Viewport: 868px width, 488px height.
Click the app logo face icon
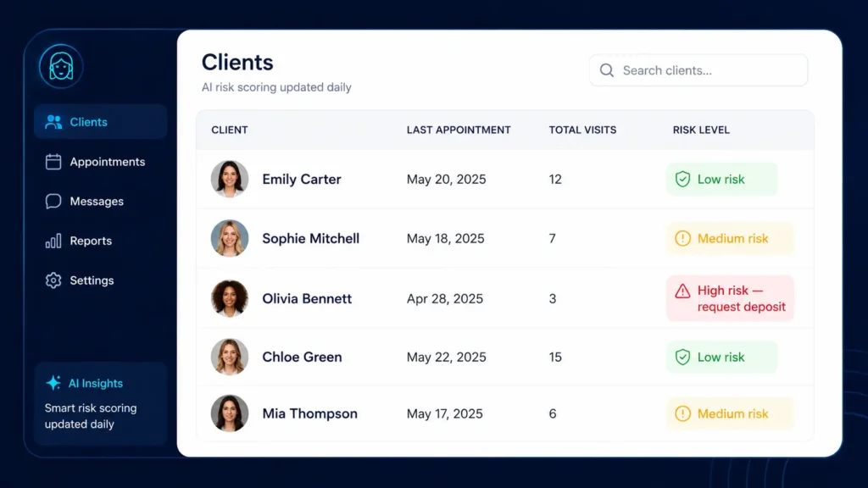click(x=61, y=66)
